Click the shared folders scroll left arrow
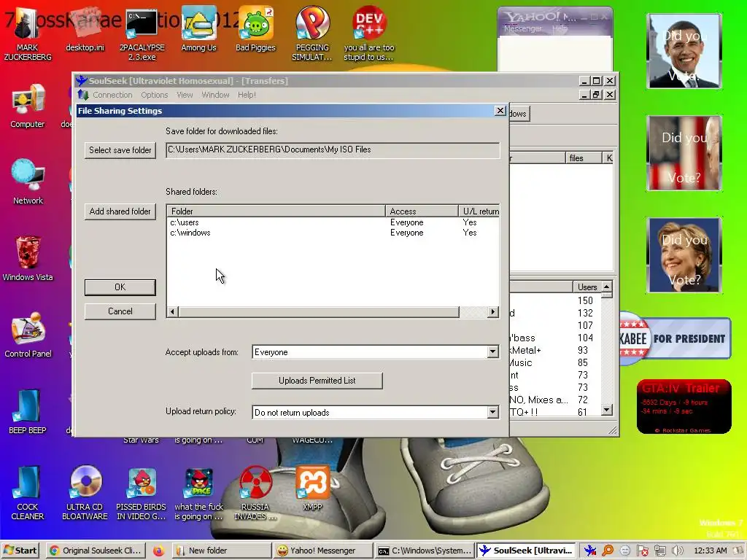Image resolution: width=747 pixels, height=560 pixels. tap(172, 312)
